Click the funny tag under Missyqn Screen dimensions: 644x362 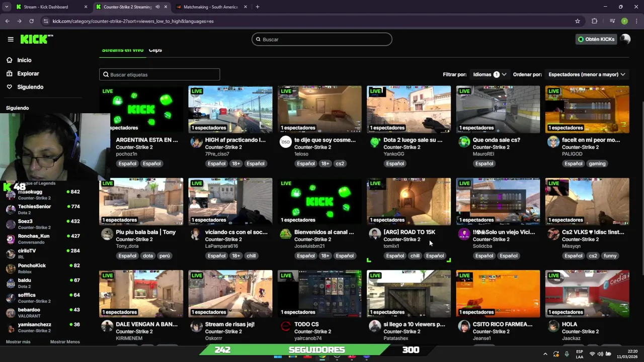(610, 256)
